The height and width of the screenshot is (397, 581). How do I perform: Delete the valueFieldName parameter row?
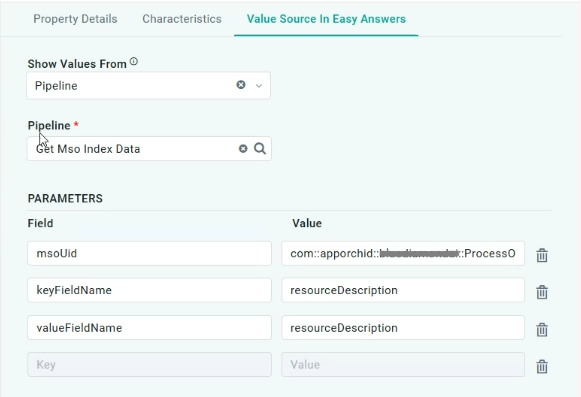tap(542, 329)
